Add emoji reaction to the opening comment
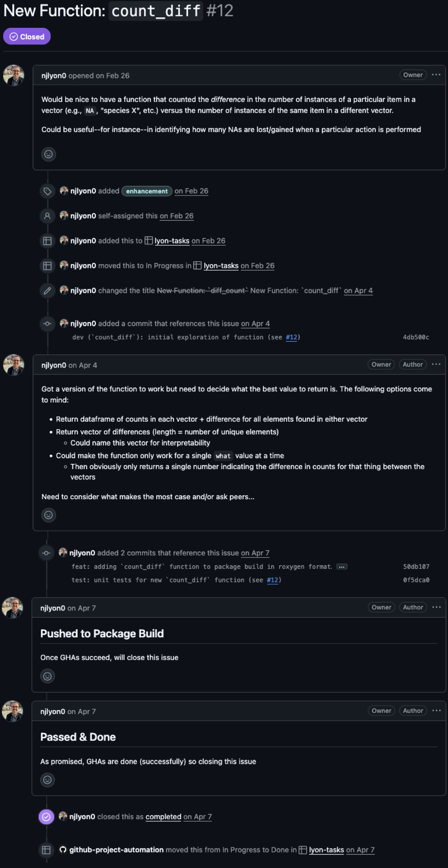The width and height of the screenshot is (448, 868). 49,154
